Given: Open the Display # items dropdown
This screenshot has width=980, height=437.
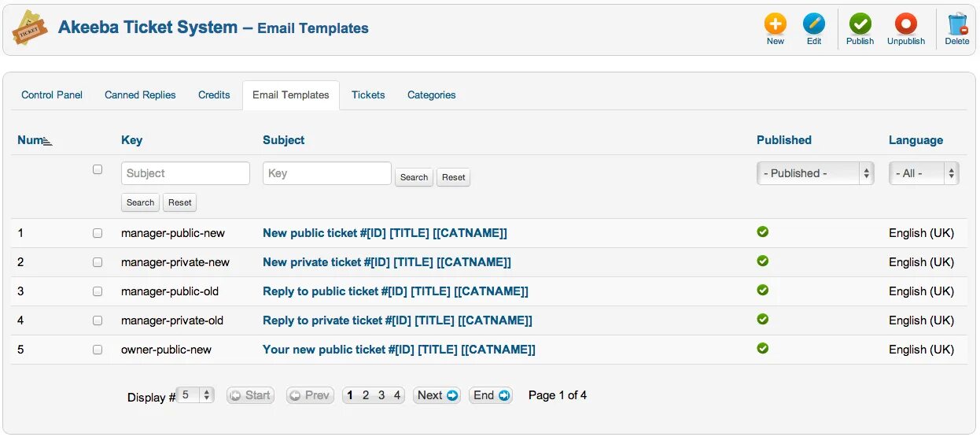Looking at the screenshot, I should tap(195, 395).
